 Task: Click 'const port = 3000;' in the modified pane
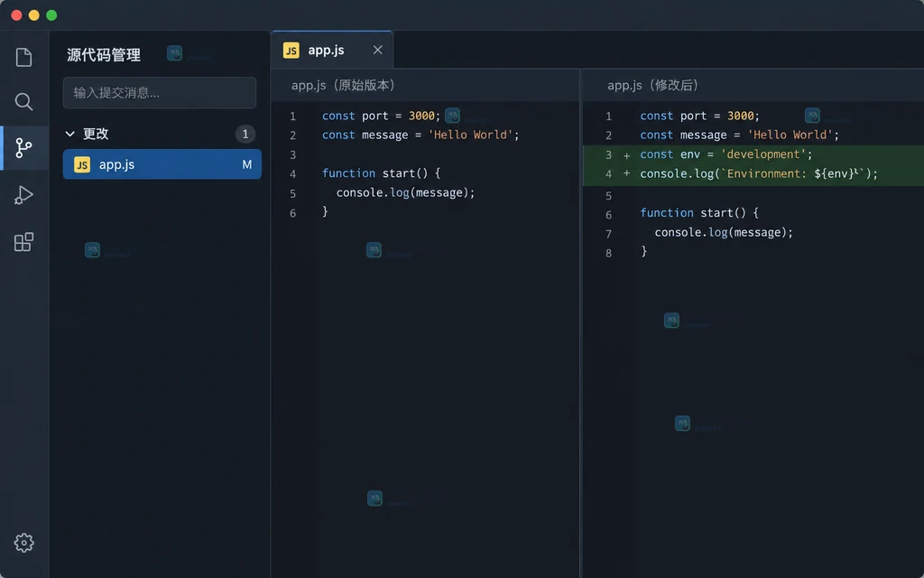700,116
